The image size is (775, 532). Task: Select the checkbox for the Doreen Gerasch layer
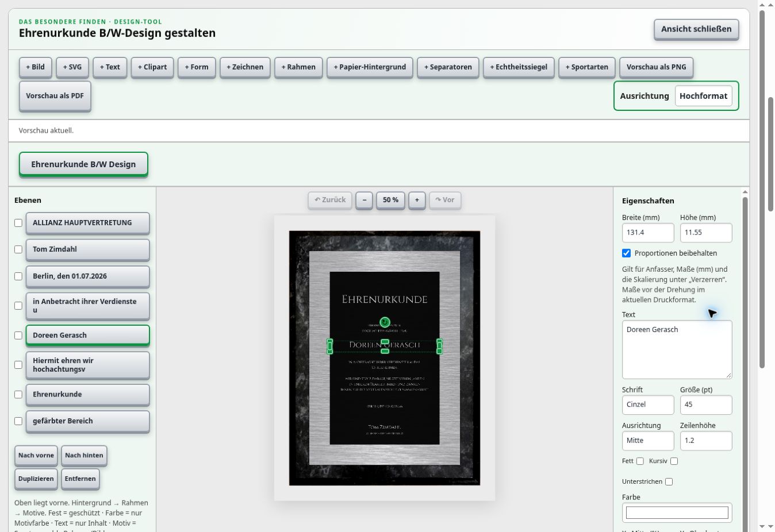[18, 336]
